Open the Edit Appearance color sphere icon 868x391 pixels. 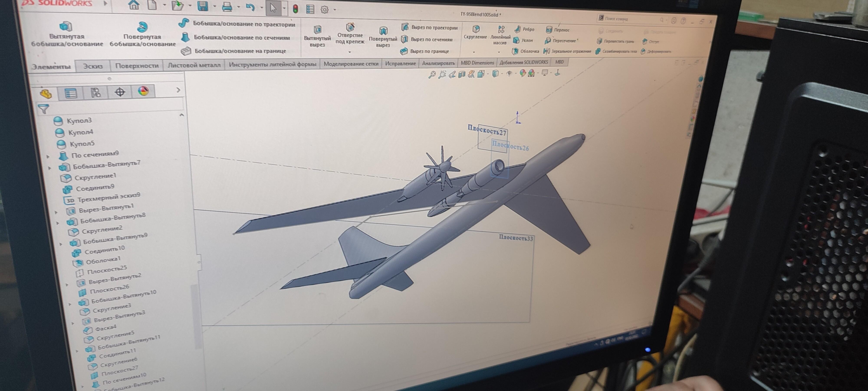[522, 73]
